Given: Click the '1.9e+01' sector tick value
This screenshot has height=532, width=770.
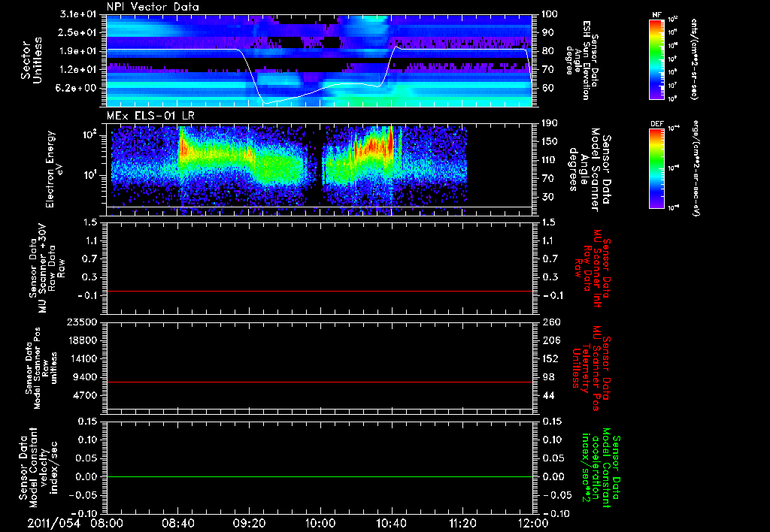Looking at the screenshot, I should click(x=78, y=51).
